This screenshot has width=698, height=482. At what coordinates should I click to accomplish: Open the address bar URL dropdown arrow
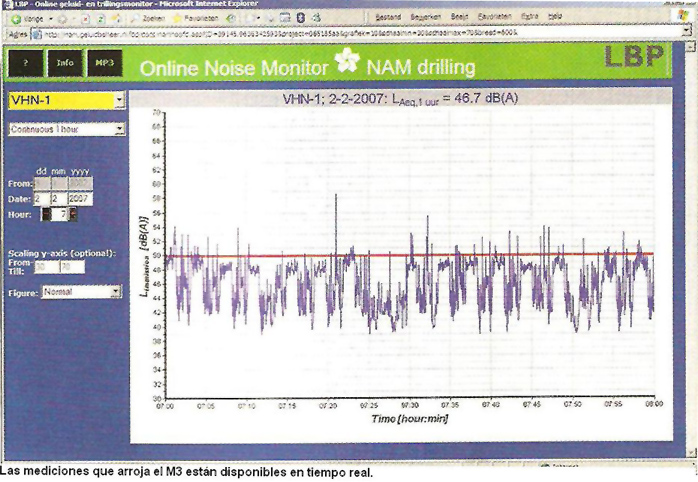click(686, 31)
